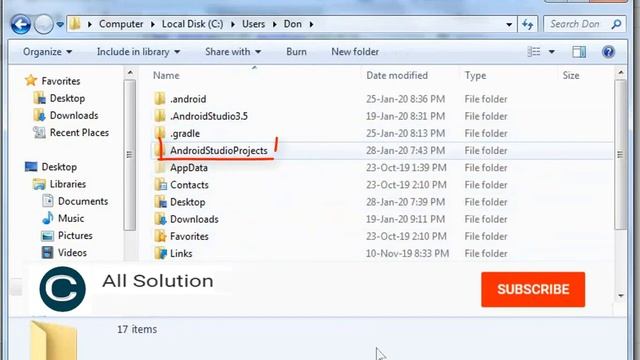Open the view options dropdown arrow
Viewport: 640px width, 360px height.
[551, 52]
